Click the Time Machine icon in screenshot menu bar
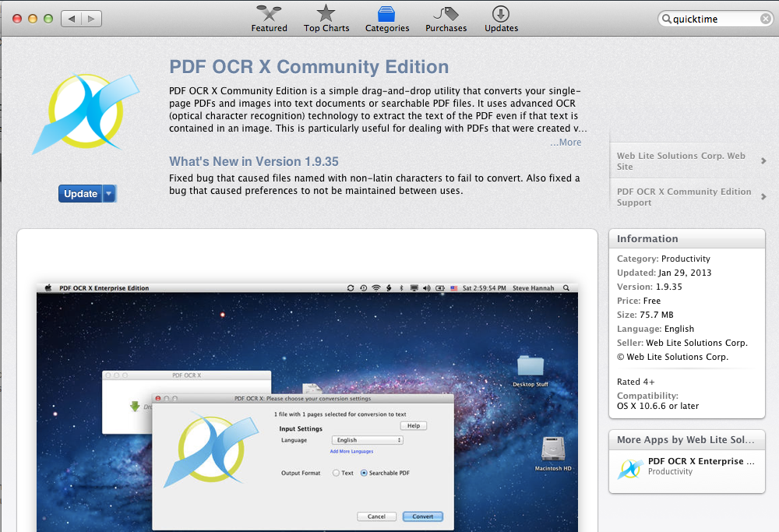The image size is (779, 532). pos(364,288)
